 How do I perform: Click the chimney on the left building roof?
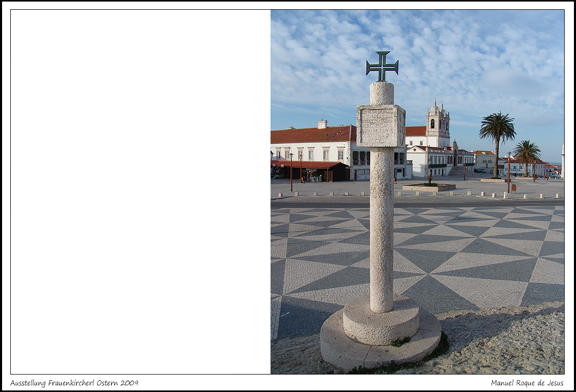[x=322, y=124]
